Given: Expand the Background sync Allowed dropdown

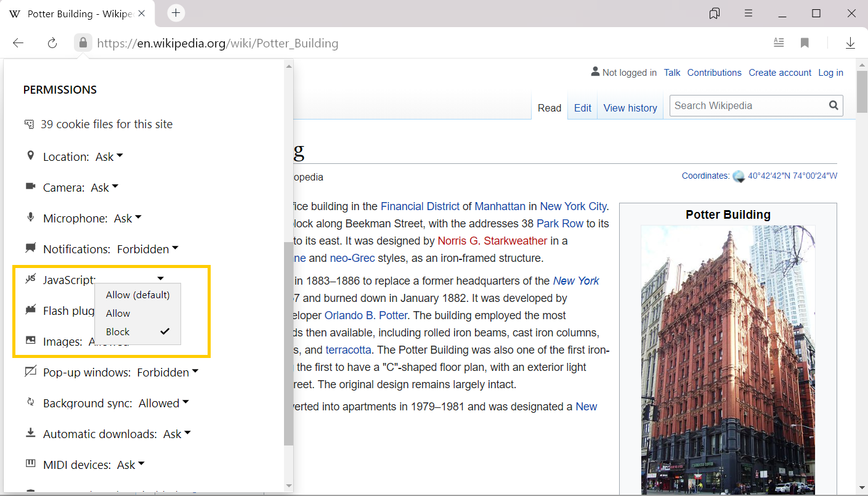Looking at the screenshot, I should 164,403.
